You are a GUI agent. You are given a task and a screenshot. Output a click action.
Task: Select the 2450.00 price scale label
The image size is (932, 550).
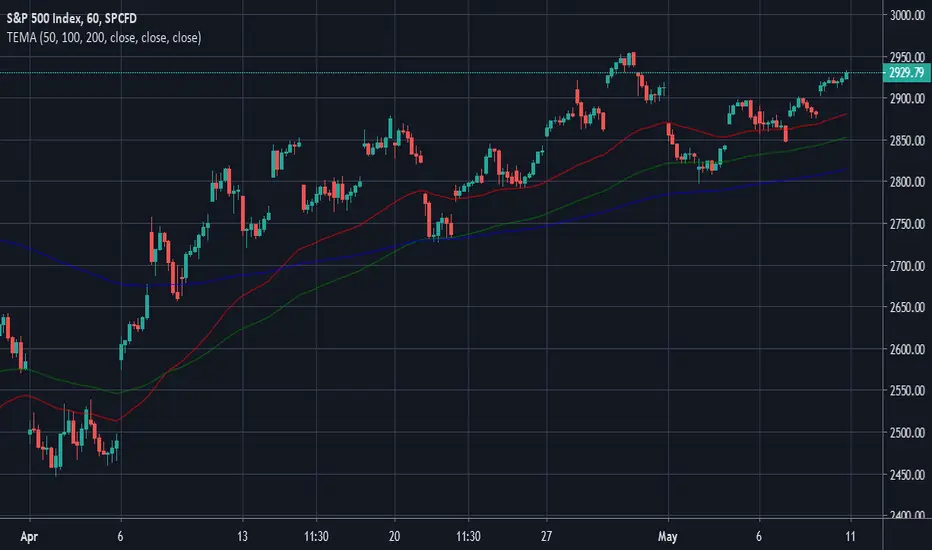click(x=907, y=474)
